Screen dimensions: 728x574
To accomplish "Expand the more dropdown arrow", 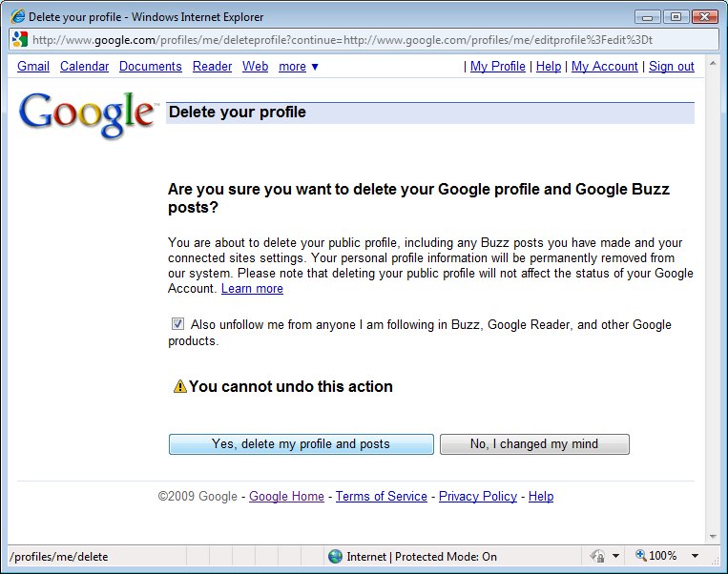I will pyautogui.click(x=315, y=67).
